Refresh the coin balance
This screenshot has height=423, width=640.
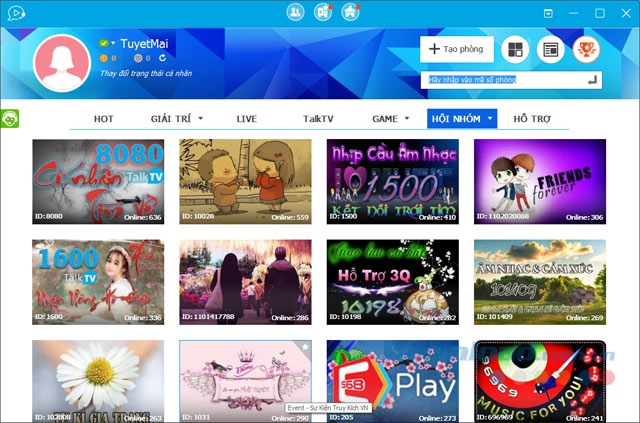(x=162, y=58)
